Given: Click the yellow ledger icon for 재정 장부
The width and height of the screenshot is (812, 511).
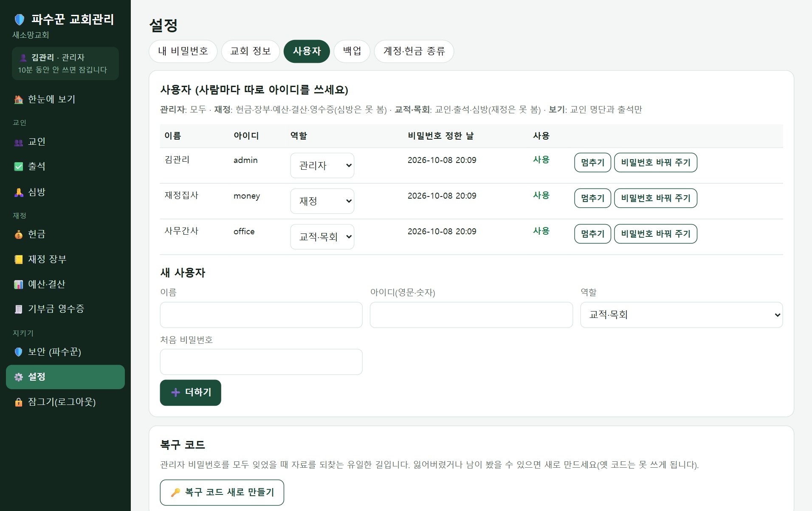Looking at the screenshot, I should (19, 259).
